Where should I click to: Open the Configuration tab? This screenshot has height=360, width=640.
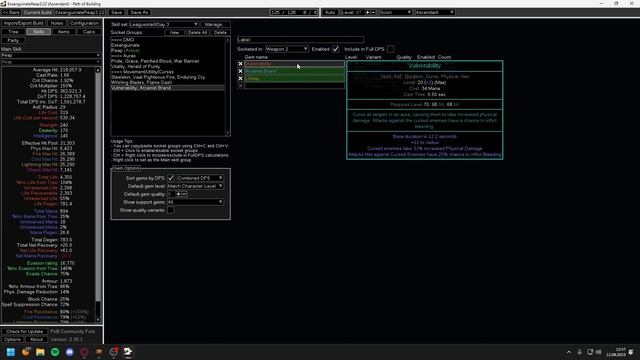pyautogui.click(x=84, y=23)
